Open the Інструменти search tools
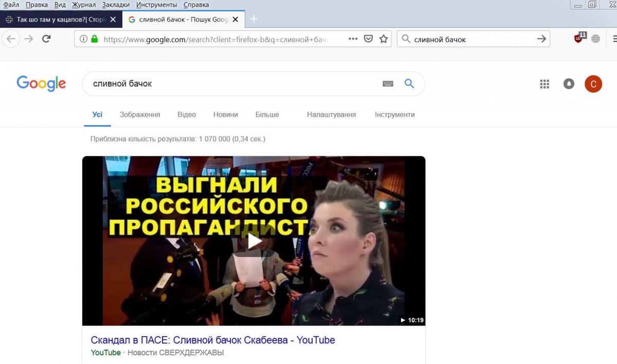 coord(394,115)
